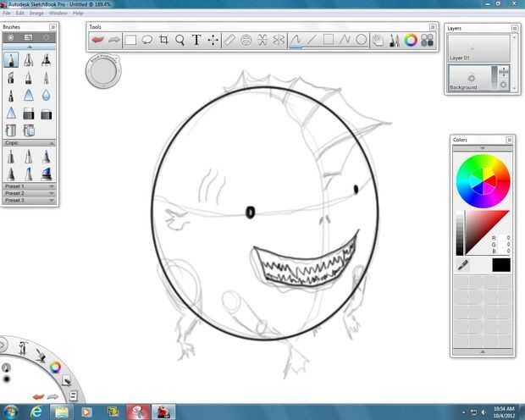Viewport: 525px width, 420px height.
Task: Select the Polyline draw style
Action: [345, 40]
